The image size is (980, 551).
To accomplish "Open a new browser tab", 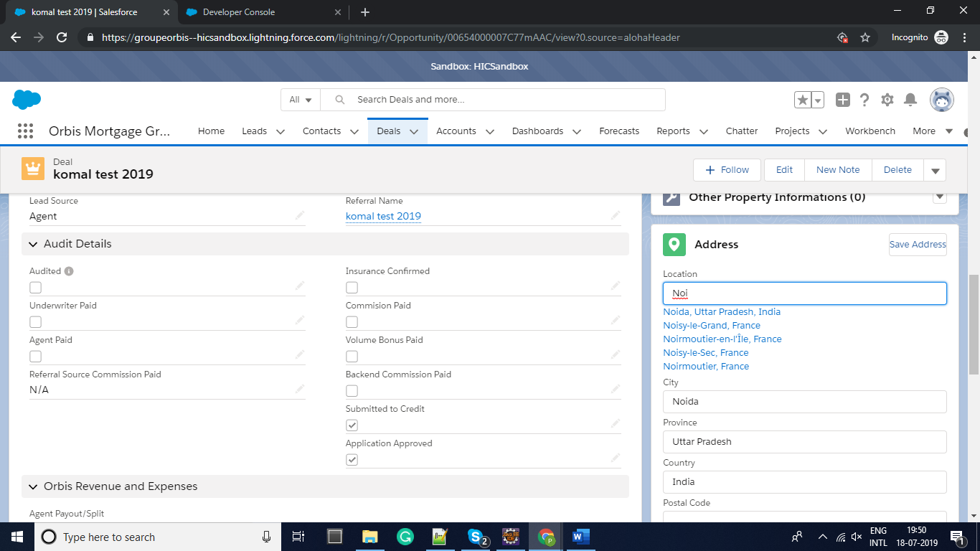I will pyautogui.click(x=365, y=12).
